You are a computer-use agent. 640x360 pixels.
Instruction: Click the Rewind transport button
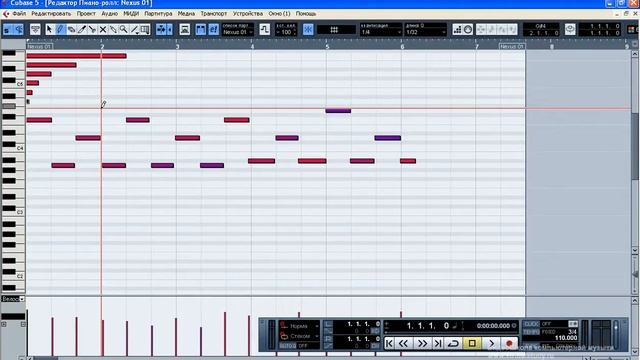pyautogui.click(x=404, y=344)
